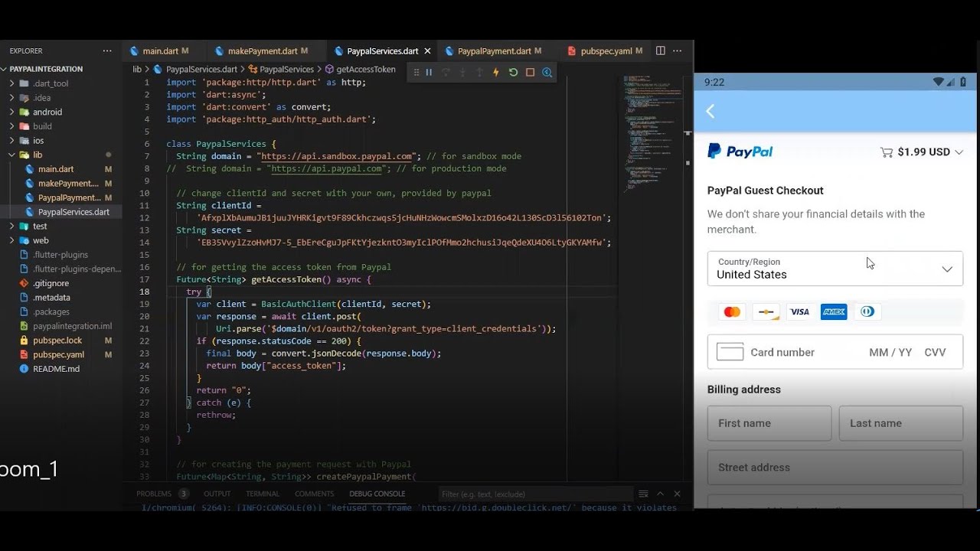The height and width of the screenshot is (551, 980).
Task: Click the step out debug icon
Action: tap(479, 73)
